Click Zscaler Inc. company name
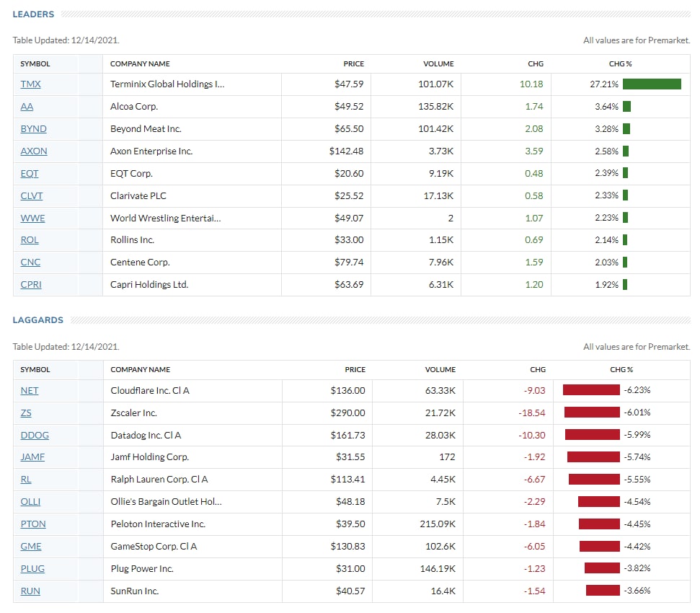The width and height of the screenshot is (700, 613). [134, 413]
